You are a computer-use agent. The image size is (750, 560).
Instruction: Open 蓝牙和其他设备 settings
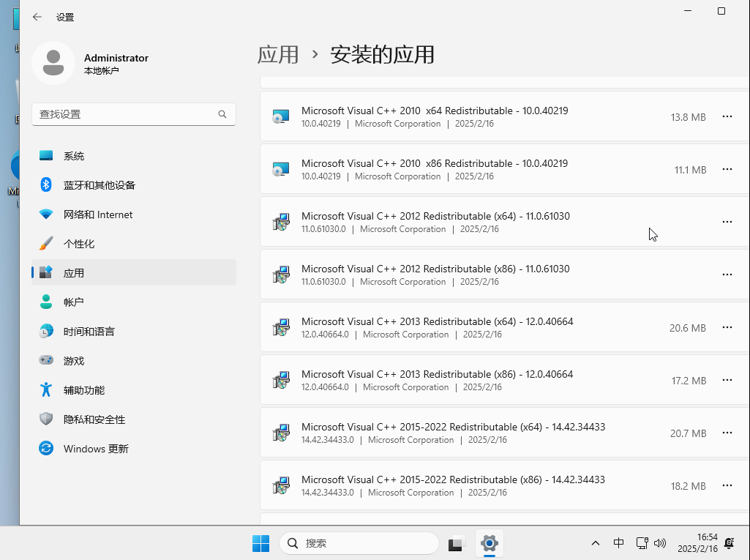pyautogui.click(x=134, y=185)
